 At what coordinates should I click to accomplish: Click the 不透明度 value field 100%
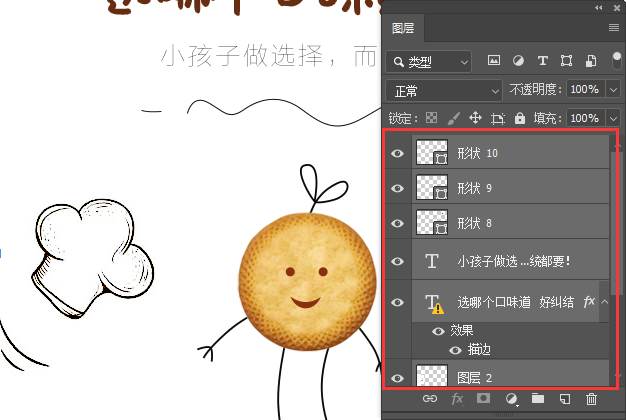(585, 89)
